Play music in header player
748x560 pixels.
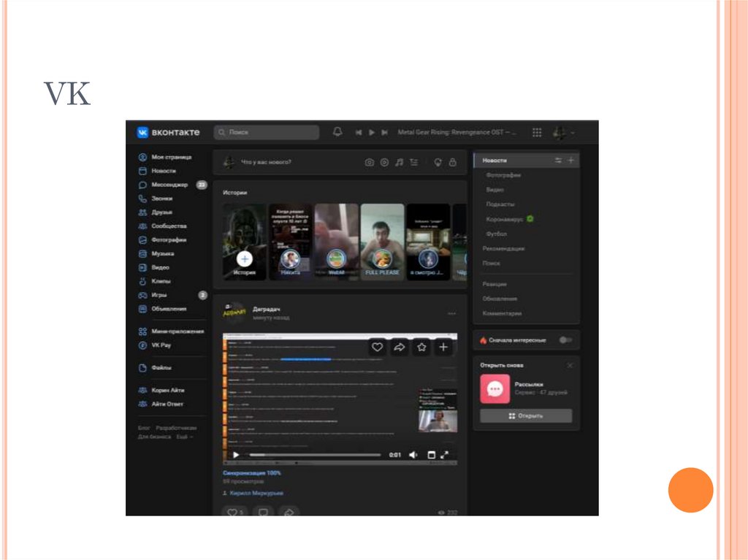[x=371, y=132]
